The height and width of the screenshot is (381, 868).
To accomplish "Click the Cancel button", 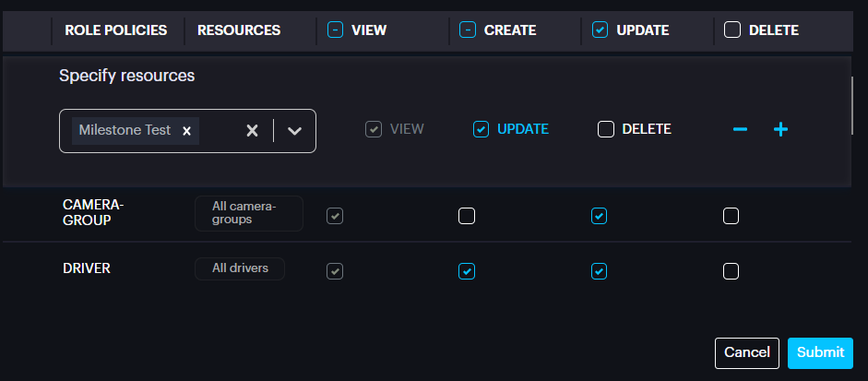I will click(x=746, y=352).
